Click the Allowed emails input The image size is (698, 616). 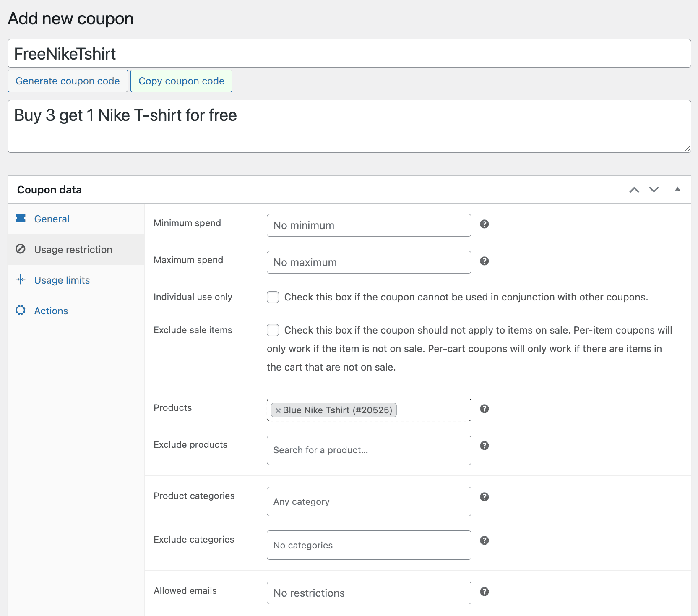(x=369, y=593)
